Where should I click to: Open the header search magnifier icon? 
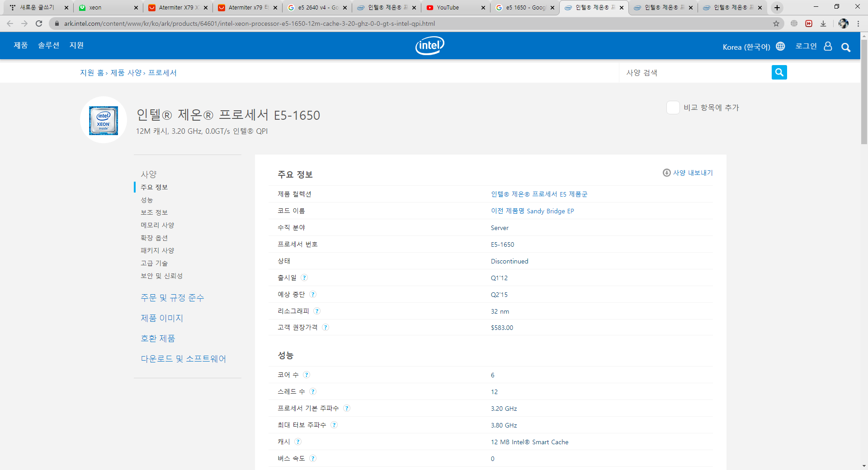pos(846,47)
